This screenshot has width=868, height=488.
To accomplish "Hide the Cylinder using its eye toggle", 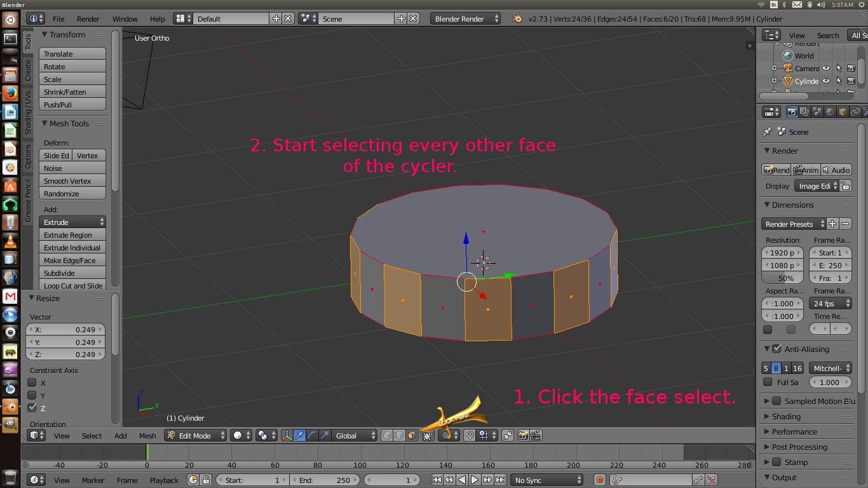I will pyautogui.click(x=827, y=81).
